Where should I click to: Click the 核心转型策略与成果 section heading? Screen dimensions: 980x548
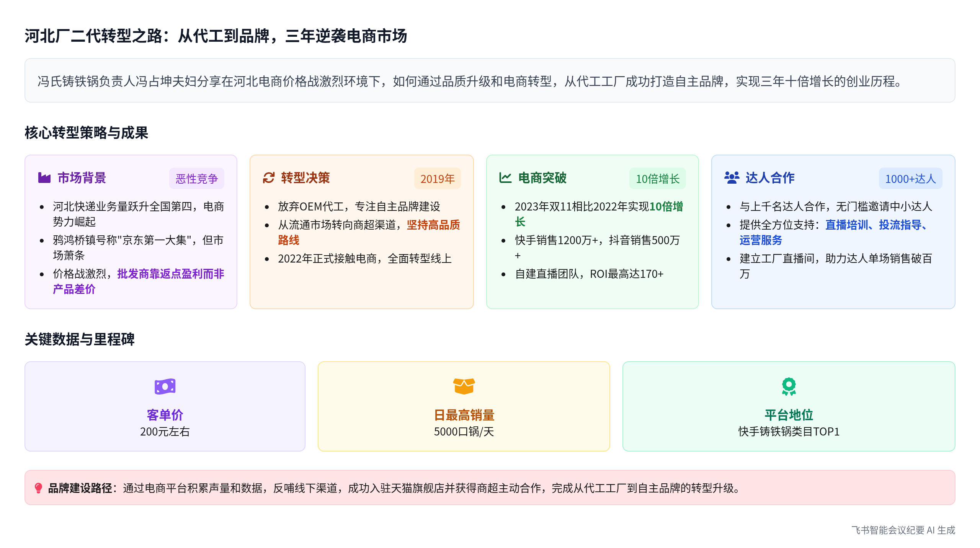click(87, 133)
